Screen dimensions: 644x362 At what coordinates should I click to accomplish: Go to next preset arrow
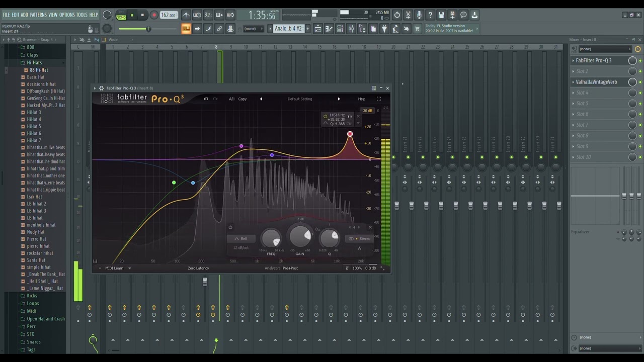point(339,99)
